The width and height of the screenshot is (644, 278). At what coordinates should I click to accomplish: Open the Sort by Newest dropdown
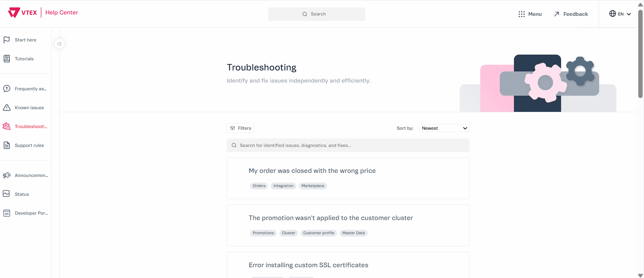point(444,128)
